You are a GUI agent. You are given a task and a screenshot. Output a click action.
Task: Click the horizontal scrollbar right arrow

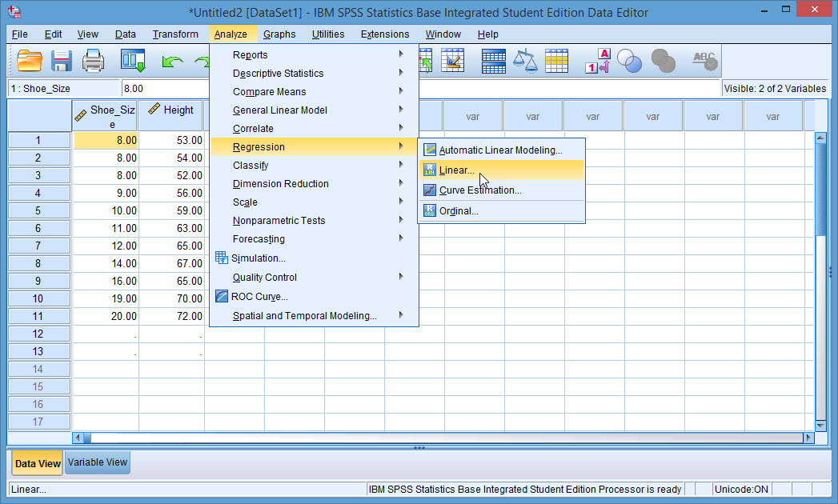point(808,438)
